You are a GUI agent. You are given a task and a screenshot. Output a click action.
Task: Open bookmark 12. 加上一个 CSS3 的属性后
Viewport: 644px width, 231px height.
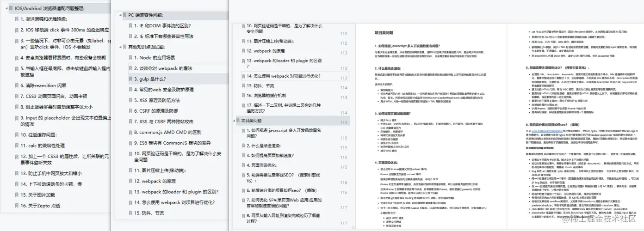[x=65, y=159]
